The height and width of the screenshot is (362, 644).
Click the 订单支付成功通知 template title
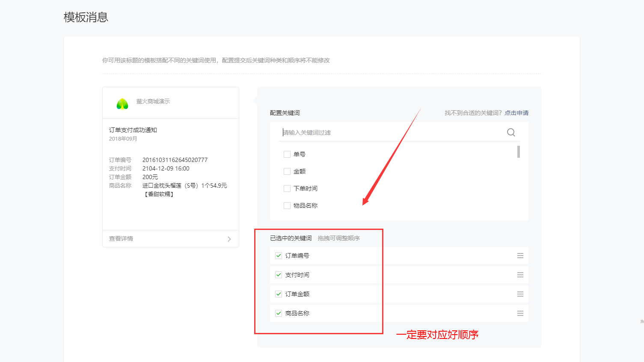coord(133,130)
